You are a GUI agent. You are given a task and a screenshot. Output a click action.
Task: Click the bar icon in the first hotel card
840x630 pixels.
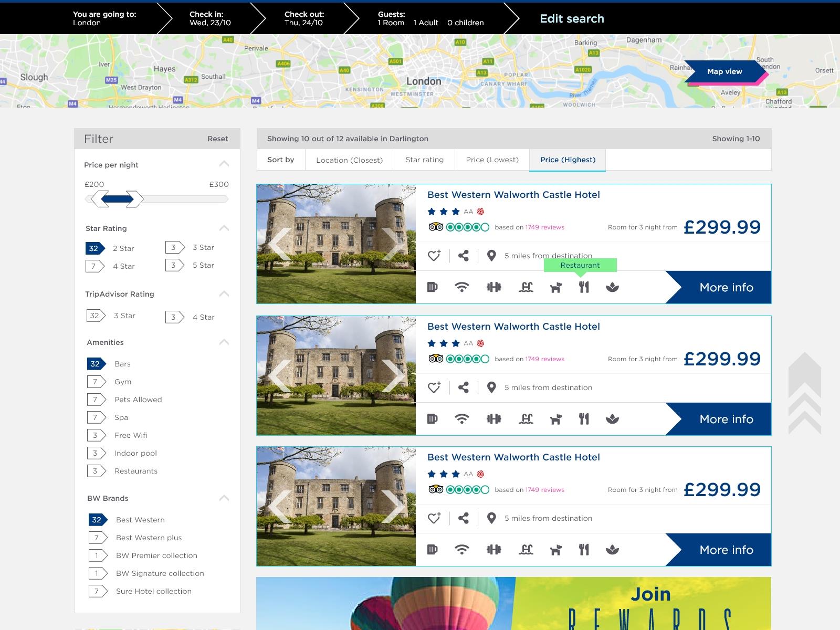click(x=432, y=287)
